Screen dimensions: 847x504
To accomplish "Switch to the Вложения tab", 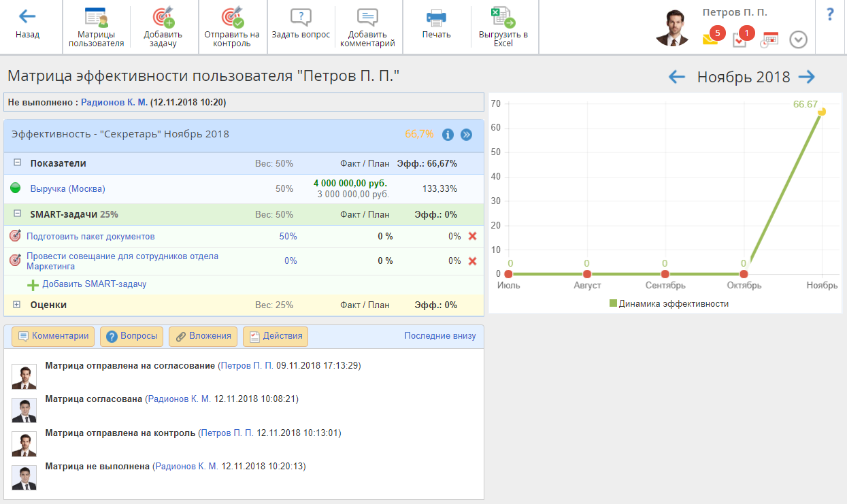I will (203, 336).
